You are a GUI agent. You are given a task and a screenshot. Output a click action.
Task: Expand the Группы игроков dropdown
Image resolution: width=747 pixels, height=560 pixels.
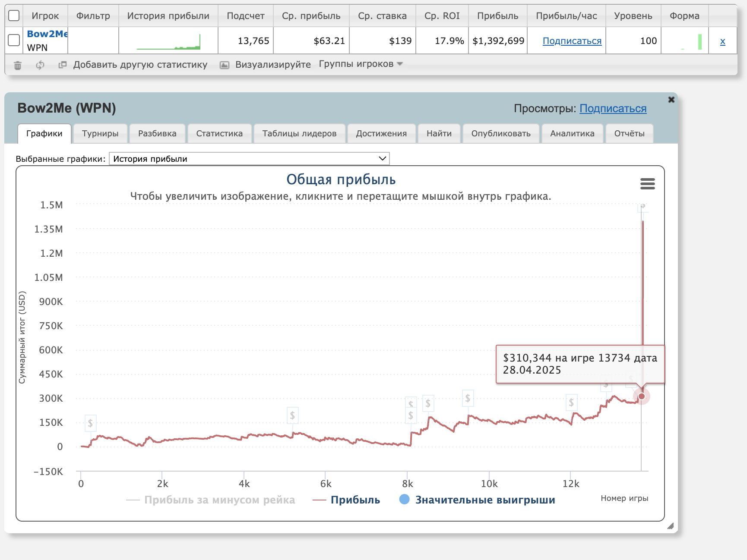click(361, 64)
